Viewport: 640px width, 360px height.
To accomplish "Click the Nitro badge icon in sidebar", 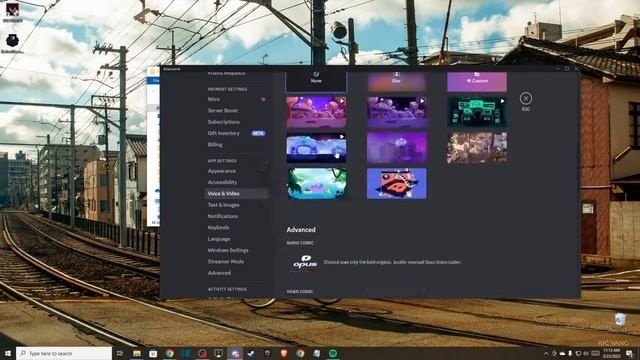I will pos(263,99).
